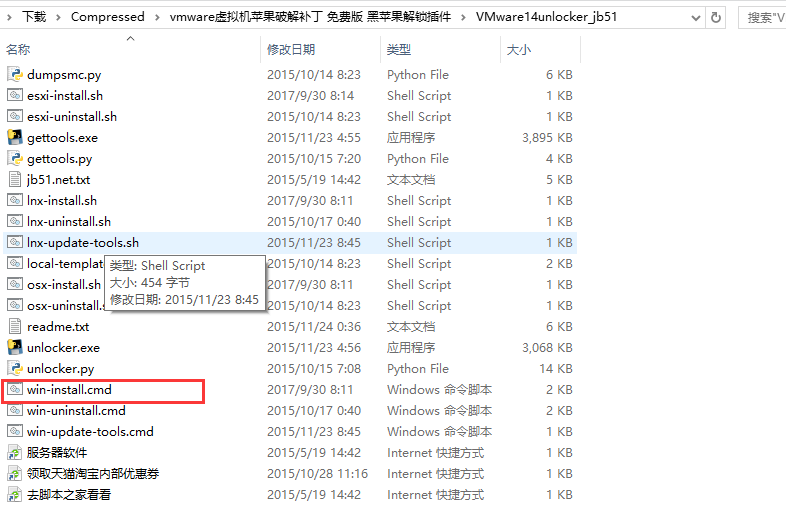Click VMware14unlocker_jb51 in the address bar
The height and width of the screenshot is (521, 786).
546,17
